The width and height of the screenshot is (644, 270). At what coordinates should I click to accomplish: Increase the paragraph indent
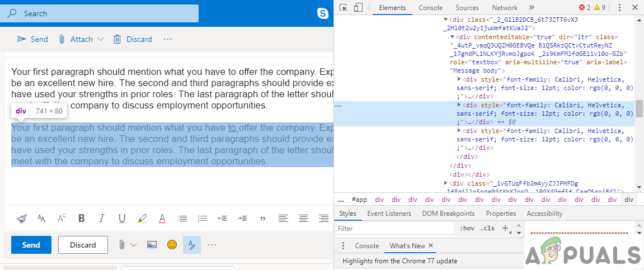(242, 219)
